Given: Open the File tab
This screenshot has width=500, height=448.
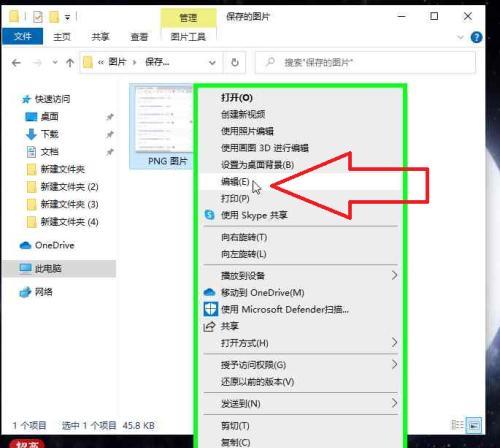Looking at the screenshot, I should pos(22,36).
